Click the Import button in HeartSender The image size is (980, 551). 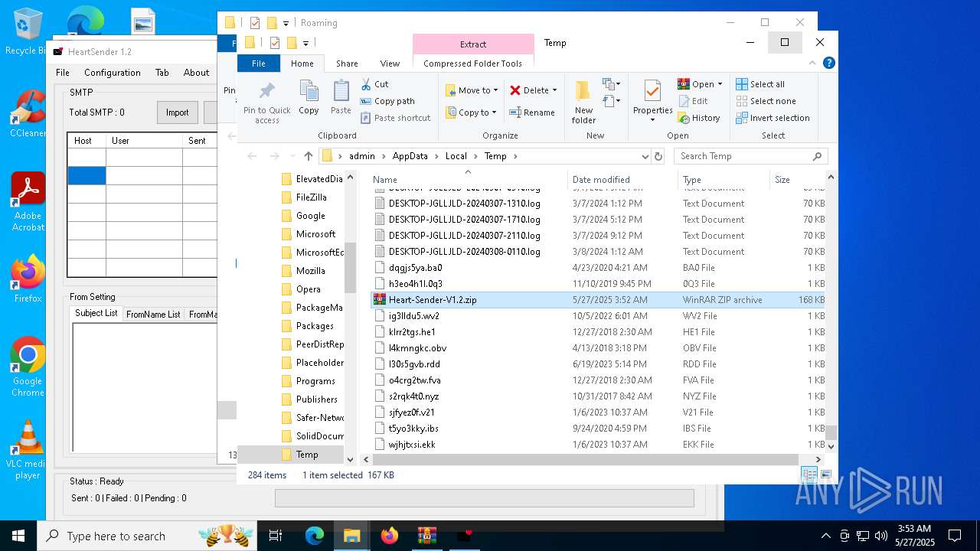(177, 112)
